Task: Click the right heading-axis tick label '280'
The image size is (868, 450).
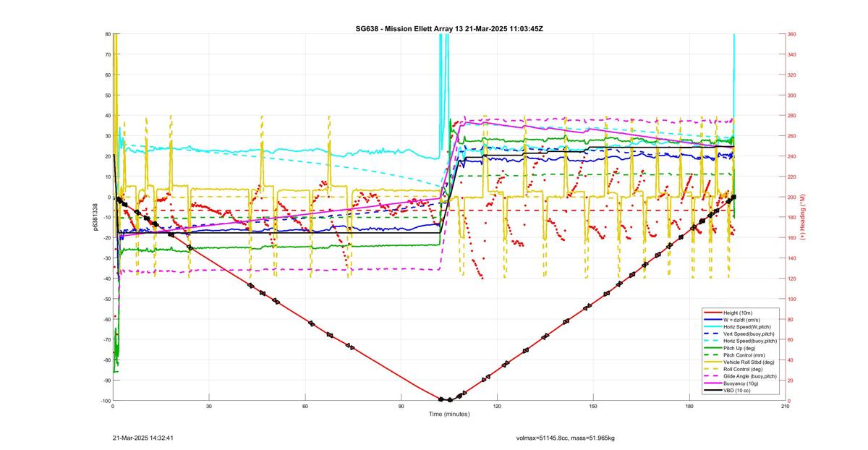Action: [792, 116]
